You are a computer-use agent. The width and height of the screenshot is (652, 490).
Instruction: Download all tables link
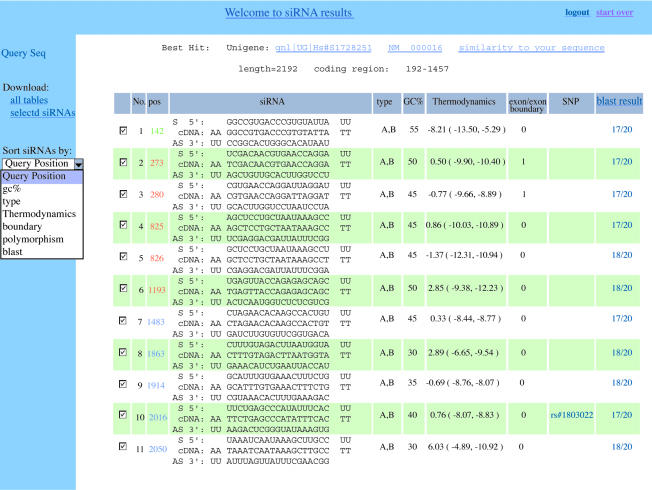point(29,100)
